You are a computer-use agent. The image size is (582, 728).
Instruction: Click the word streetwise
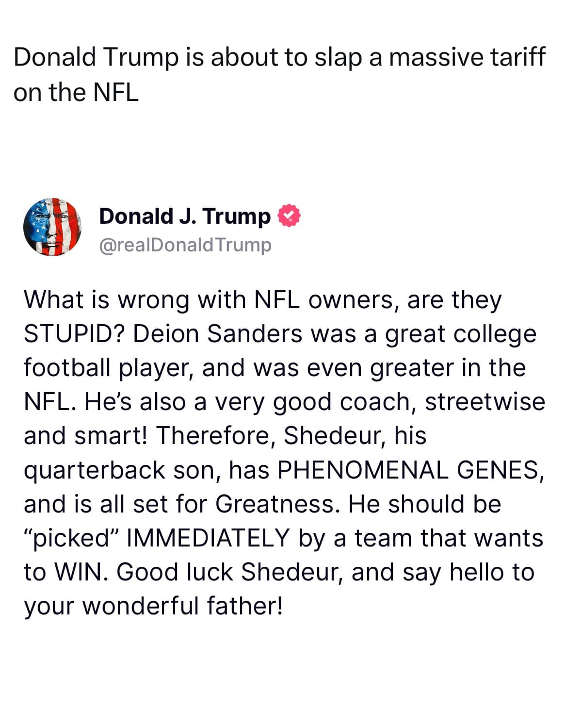tap(485, 402)
